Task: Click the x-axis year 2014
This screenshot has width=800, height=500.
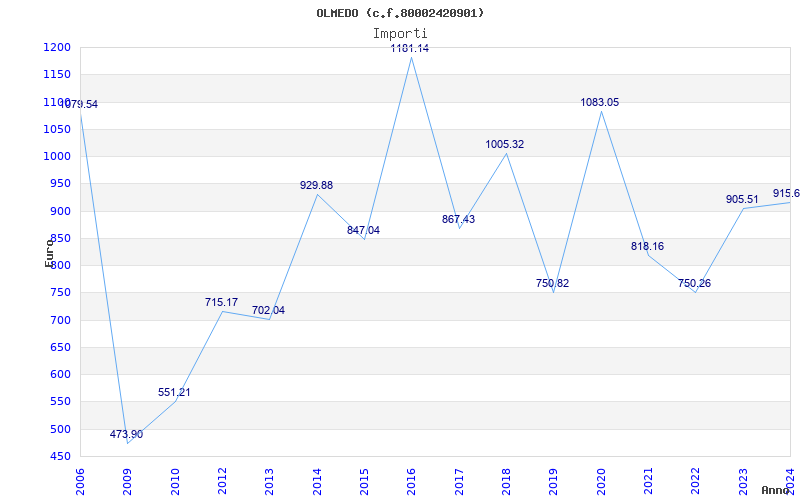Action: point(317,482)
